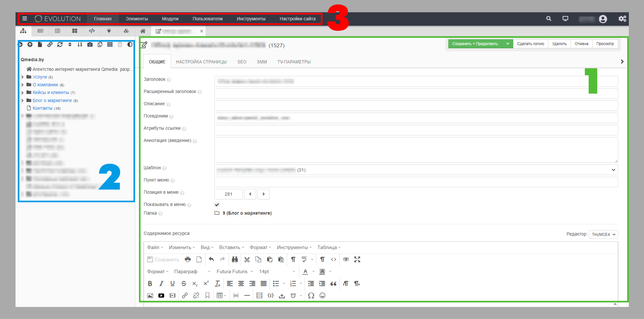
Task: Open the special character Omega icon
Action: tap(311, 296)
